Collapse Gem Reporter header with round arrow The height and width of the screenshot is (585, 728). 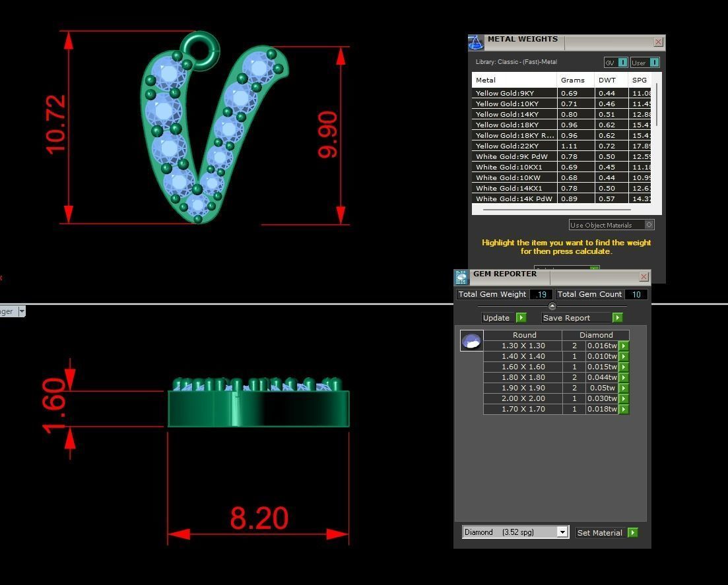click(552, 306)
